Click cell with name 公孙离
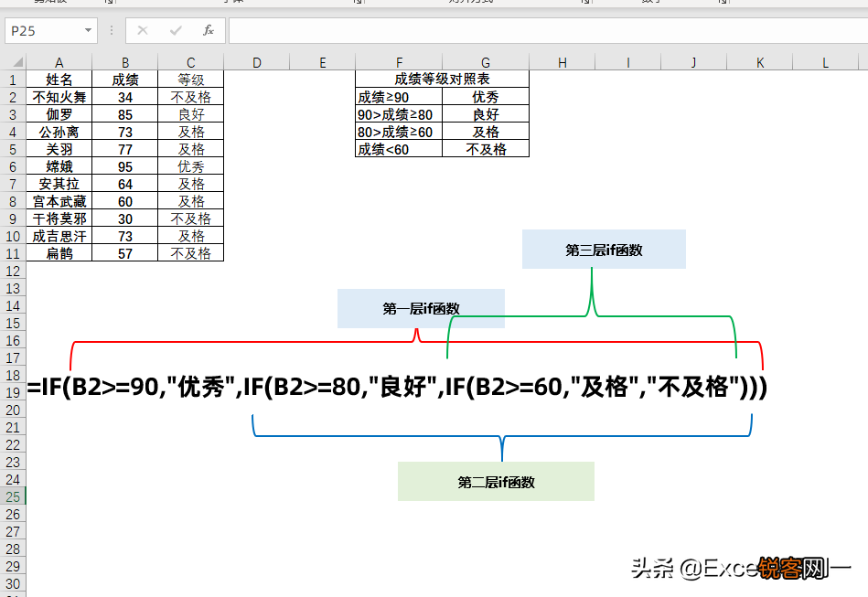This screenshot has width=868, height=597. (59, 132)
